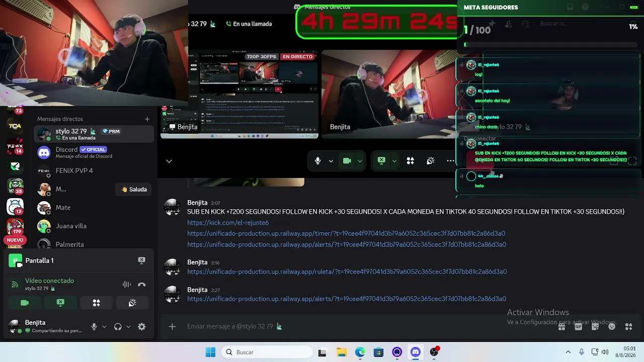Image resolution: width=644 pixels, height=362 pixels.
Task: Open the 2:07 message's alerts link
Action: click(x=347, y=244)
